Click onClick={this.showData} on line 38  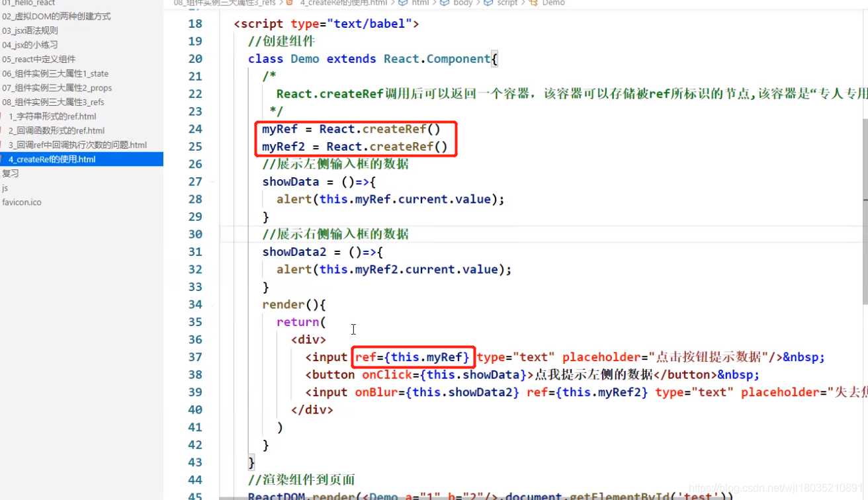[x=444, y=374]
